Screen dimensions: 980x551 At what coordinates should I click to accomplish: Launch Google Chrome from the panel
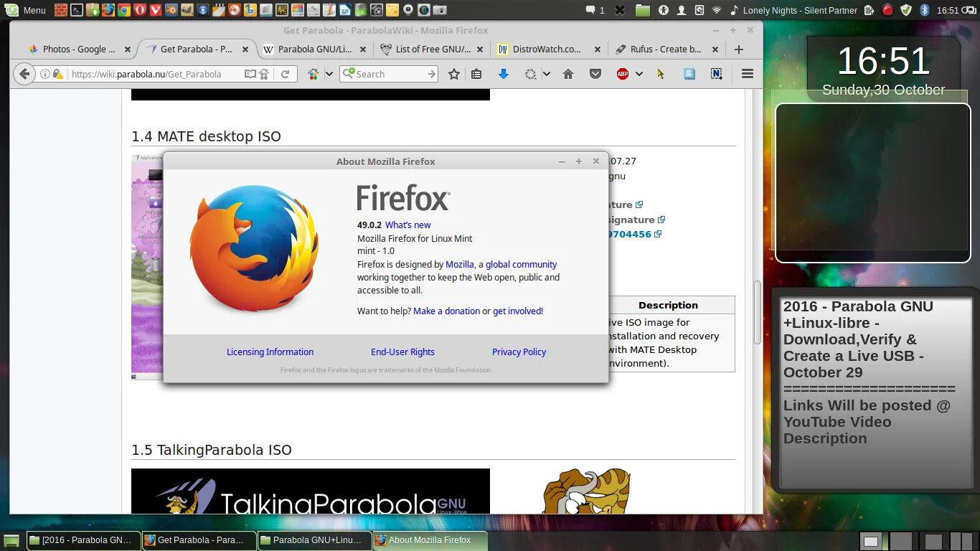[x=123, y=10]
